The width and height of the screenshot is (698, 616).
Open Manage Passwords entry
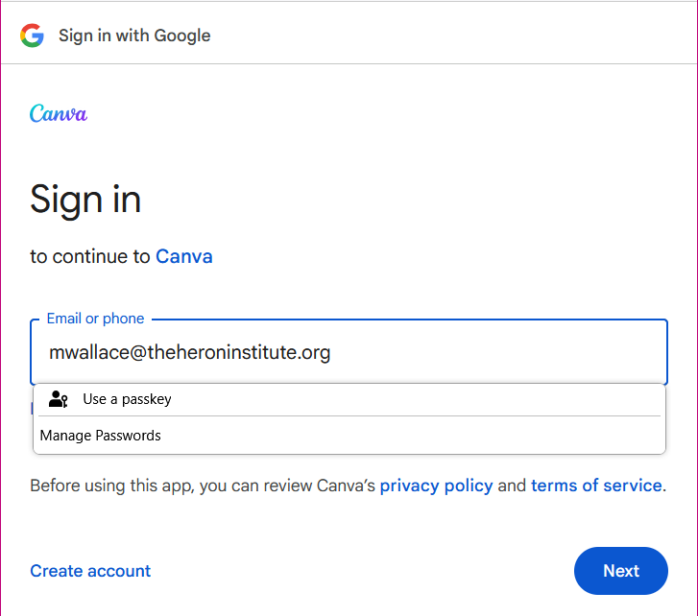coord(349,436)
